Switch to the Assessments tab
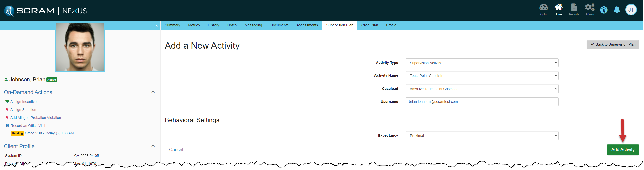644x170 pixels. pyautogui.click(x=307, y=25)
